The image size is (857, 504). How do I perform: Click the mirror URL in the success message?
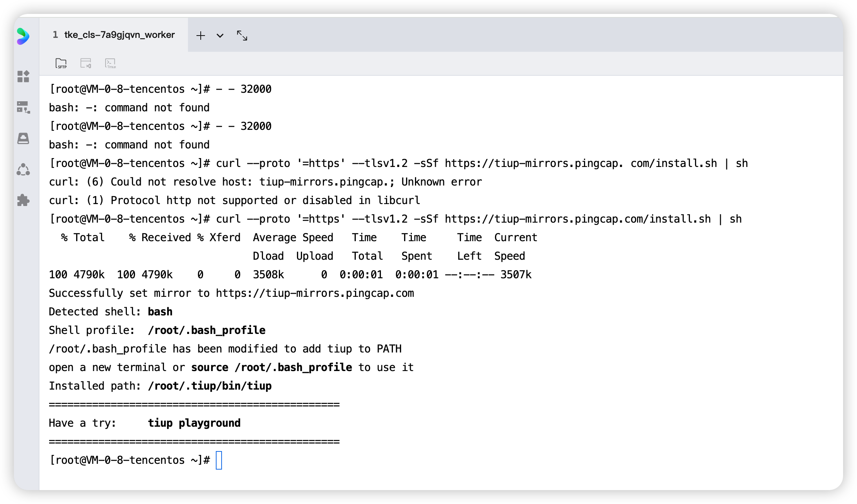pos(314,293)
